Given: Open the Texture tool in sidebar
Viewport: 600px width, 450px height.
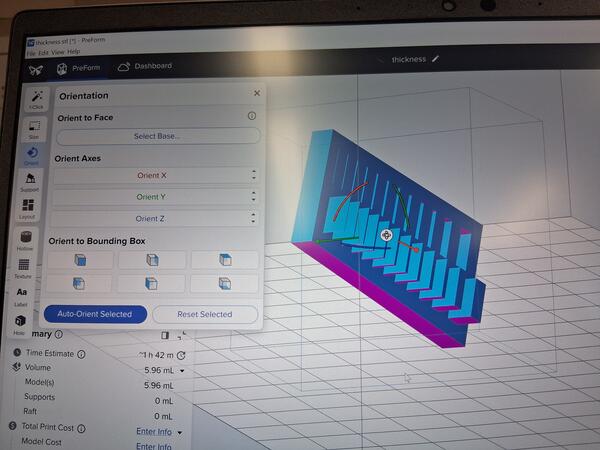Looking at the screenshot, I should tap(23, 268).
